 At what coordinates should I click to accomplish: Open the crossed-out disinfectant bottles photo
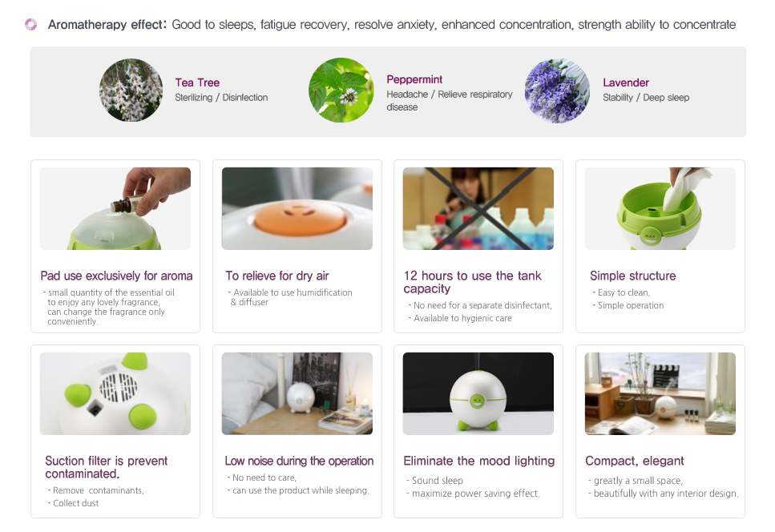point(478,208)
